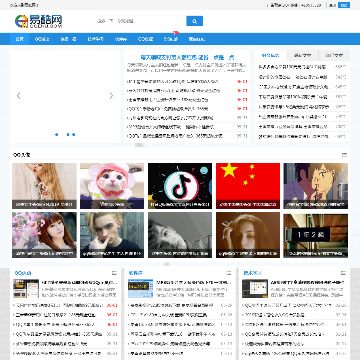Click the blue button at top-right corner

click(344, 5)
